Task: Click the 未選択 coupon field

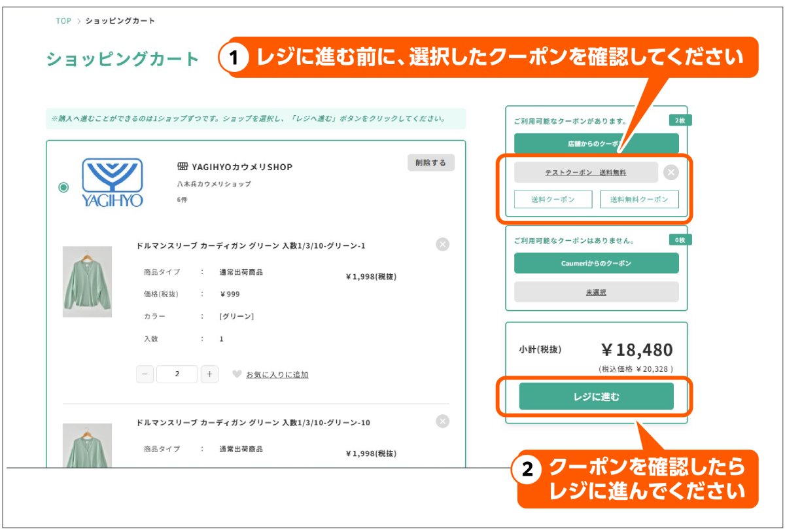Action: tap(596, 292)
